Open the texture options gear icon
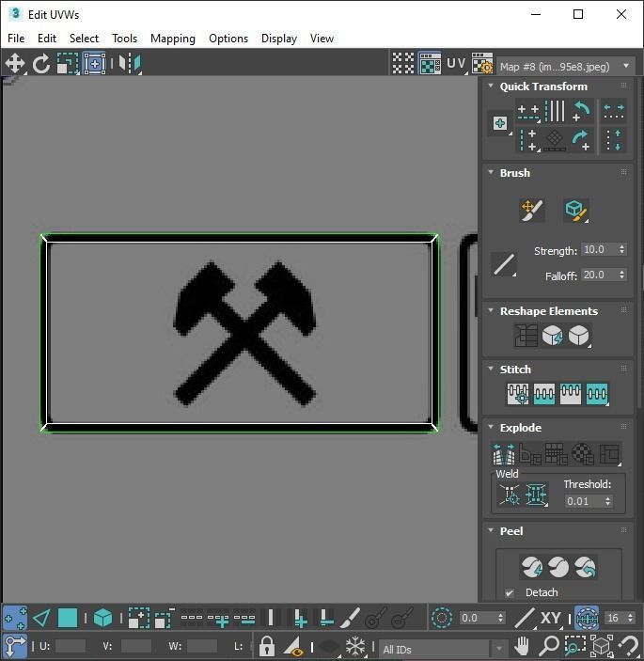This screenshot has height=661, width=644. click(x=482, y=63)
